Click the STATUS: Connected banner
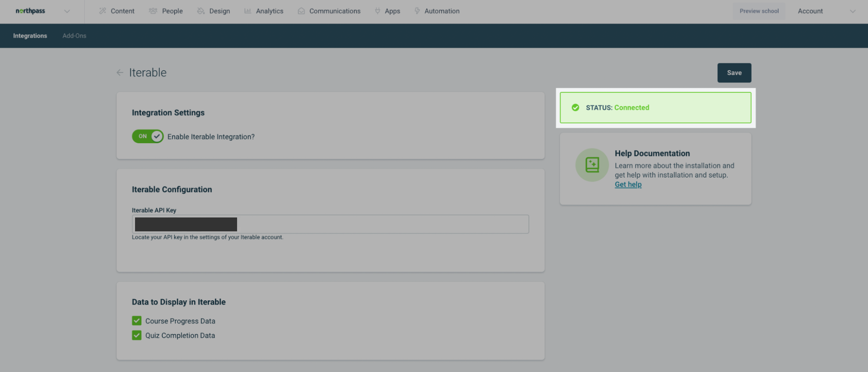The width and height of the screenshot is (868, 372). pyautogui.click(x=656, y=108)
